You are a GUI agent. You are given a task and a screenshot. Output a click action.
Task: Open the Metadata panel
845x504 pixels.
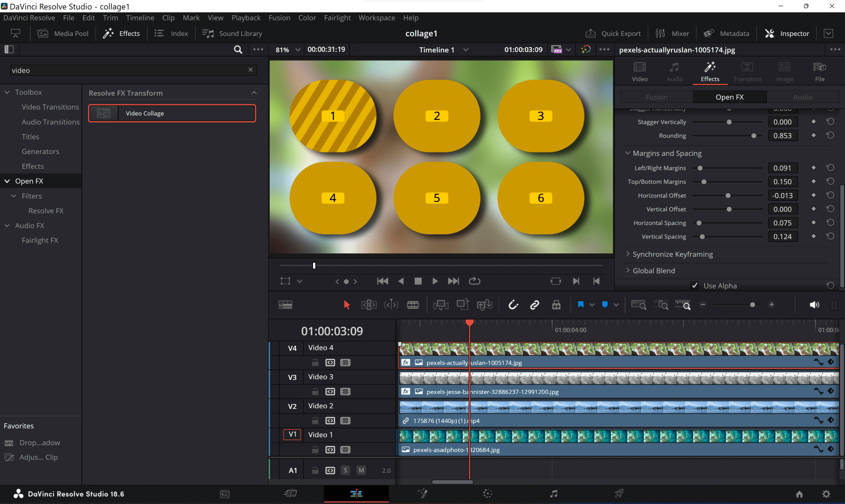pyautogui.click(x=726, y=33)
